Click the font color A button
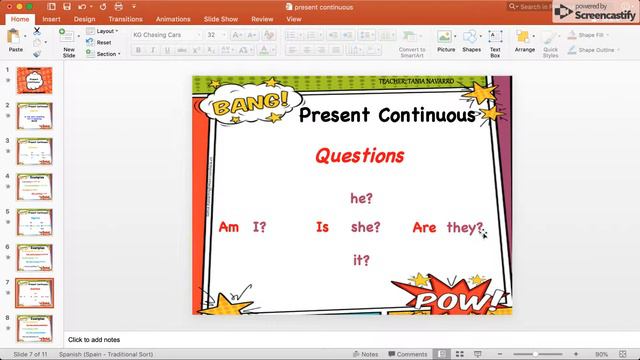 (x=264, y=50)
